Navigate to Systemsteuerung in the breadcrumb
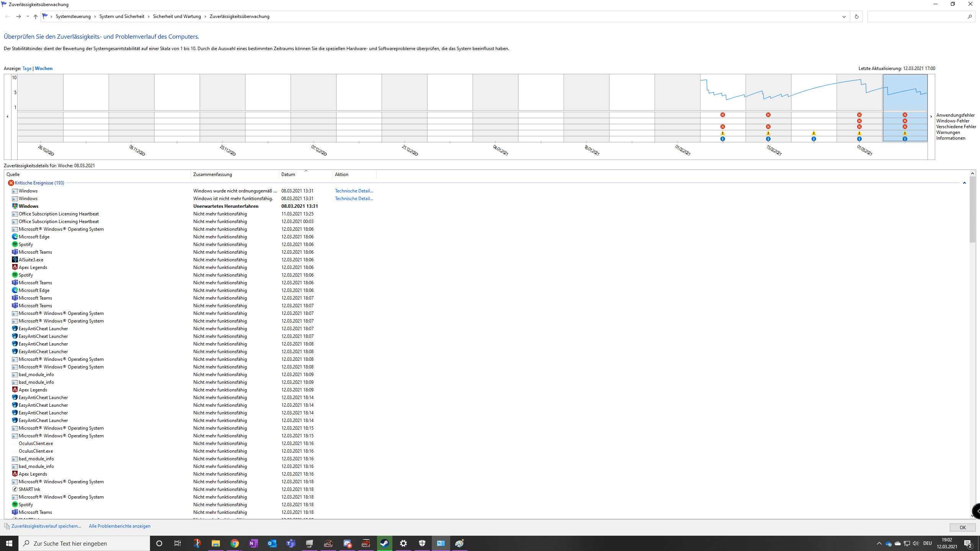This screenshot has height=551, width=980. coord(73,16)
